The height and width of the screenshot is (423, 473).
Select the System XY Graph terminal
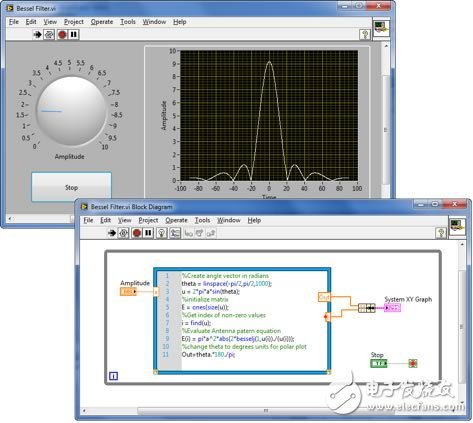click(392, 308)
